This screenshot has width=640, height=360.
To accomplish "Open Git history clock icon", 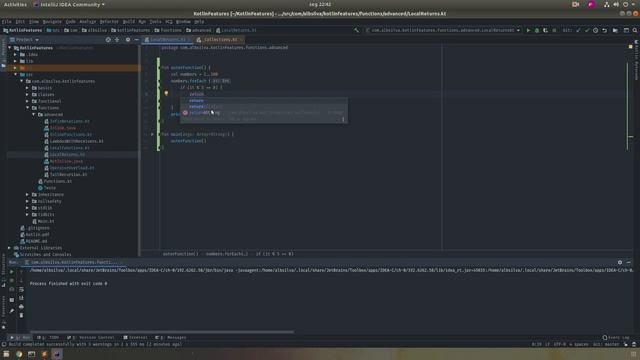I will coord(596,30).
